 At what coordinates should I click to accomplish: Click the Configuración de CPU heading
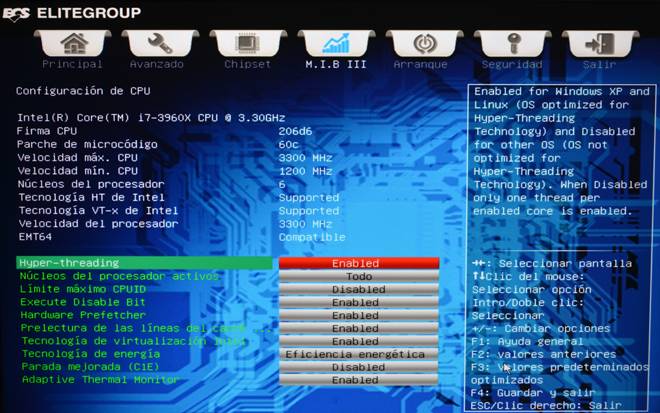click(83, 91)
